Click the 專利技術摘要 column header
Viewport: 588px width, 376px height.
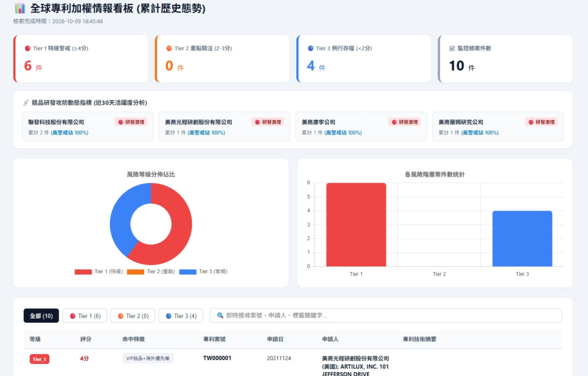tap(420, 339)
